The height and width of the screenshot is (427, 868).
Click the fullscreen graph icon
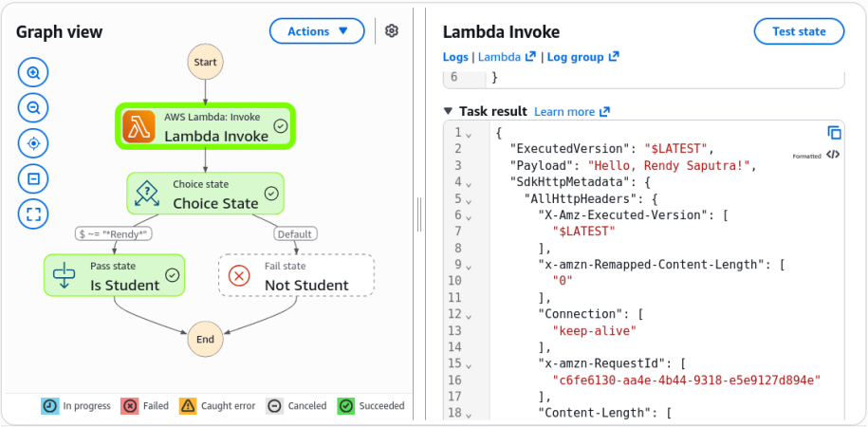(x=33, y=213)
